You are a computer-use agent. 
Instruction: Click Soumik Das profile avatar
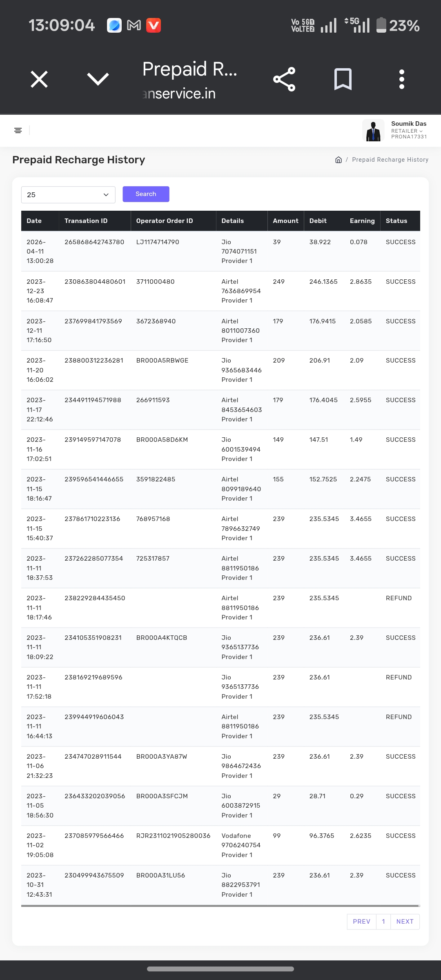[x=373, y=130]
